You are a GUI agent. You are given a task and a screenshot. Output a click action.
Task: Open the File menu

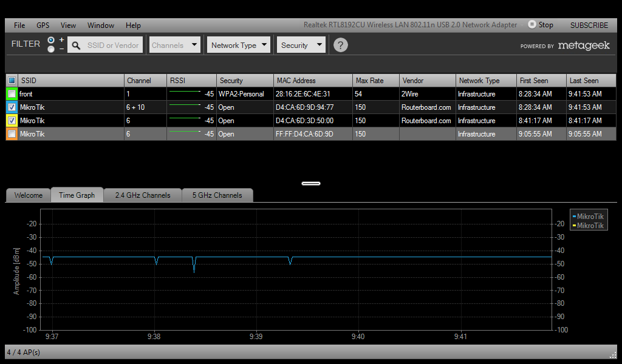coord(19,25)
